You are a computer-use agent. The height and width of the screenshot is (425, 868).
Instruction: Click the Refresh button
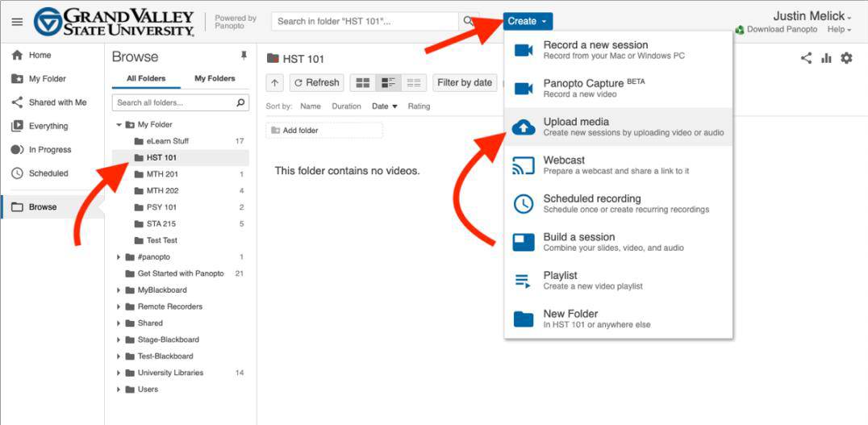tap(316, 82)
